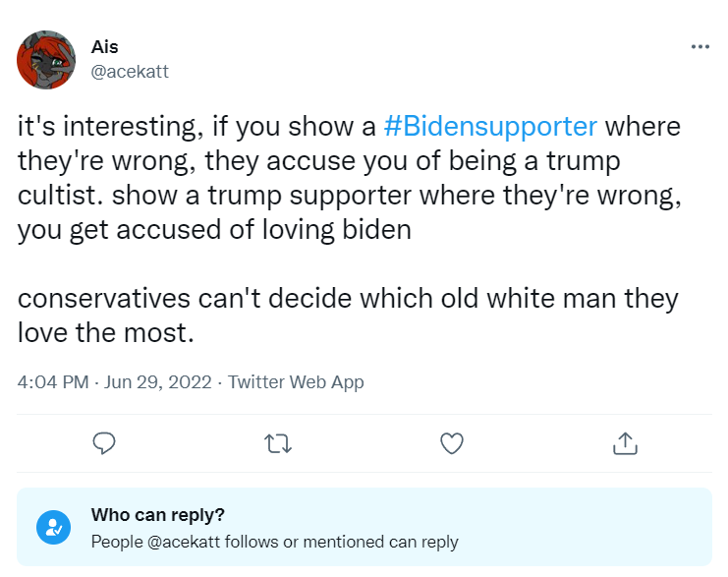728x577 pixels.
Task: Click the "Who can reply?" heading
Action: point(158,515)
